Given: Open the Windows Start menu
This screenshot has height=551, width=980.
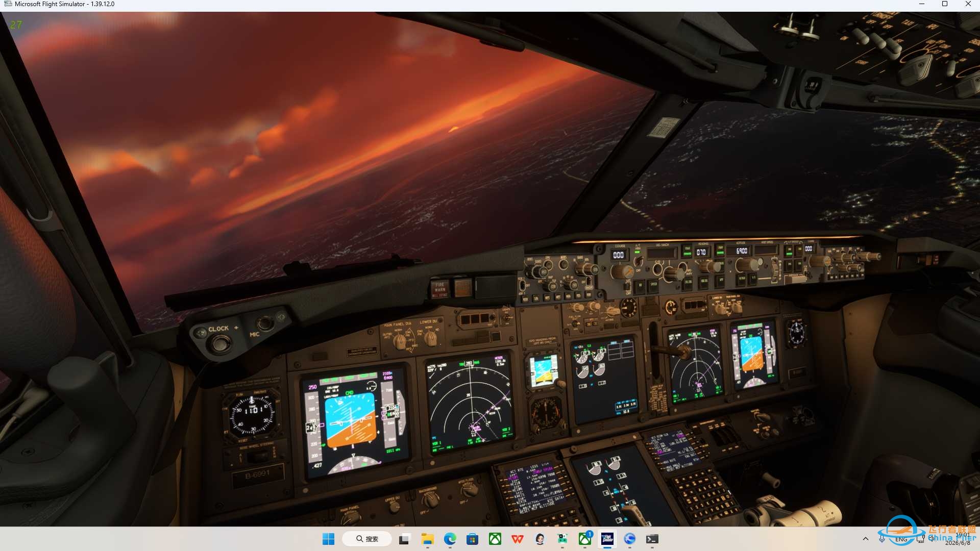Looking at the screenshot, I should tap(328, 539).
